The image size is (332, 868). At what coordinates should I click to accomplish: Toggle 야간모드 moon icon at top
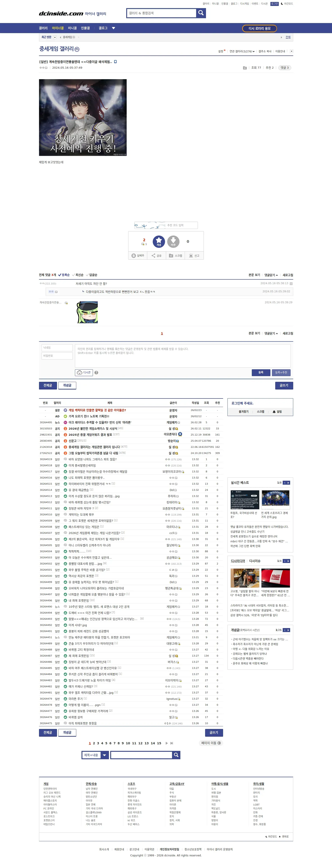pos(287,4)
